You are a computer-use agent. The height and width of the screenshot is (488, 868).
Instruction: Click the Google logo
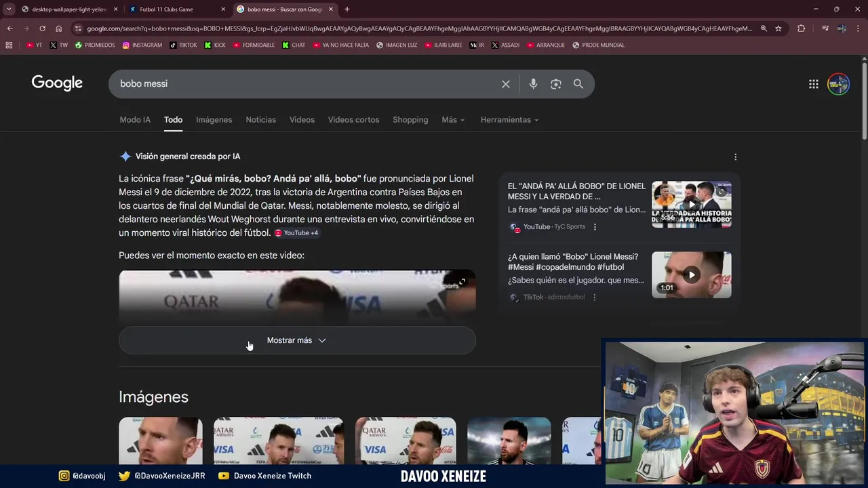pos(57,83)
